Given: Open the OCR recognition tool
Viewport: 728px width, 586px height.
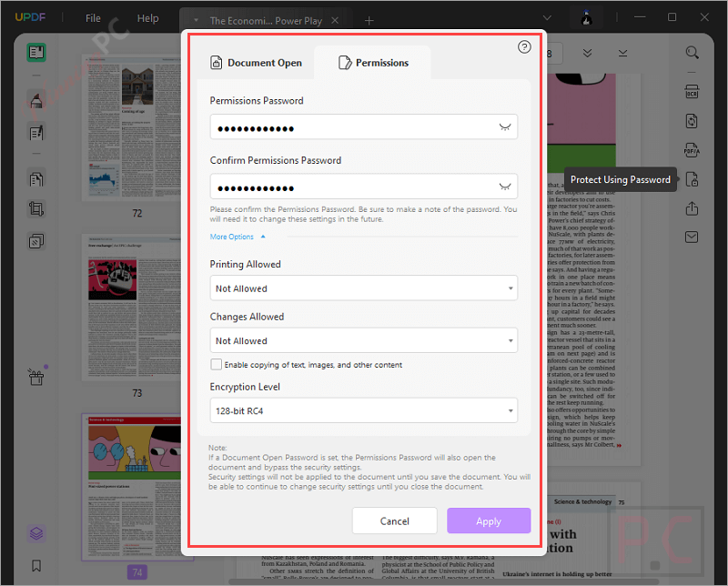Looking at the screenshot, I should tap(692, 92).
